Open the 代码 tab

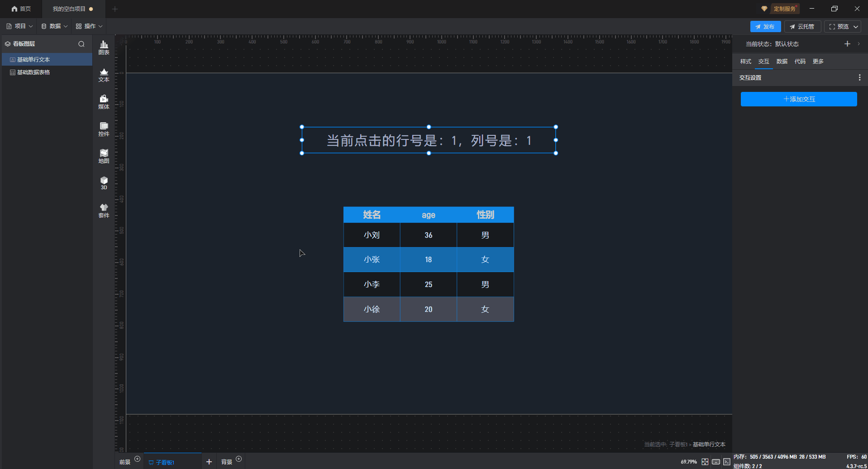pyautogui.click(x=800, y=62)
